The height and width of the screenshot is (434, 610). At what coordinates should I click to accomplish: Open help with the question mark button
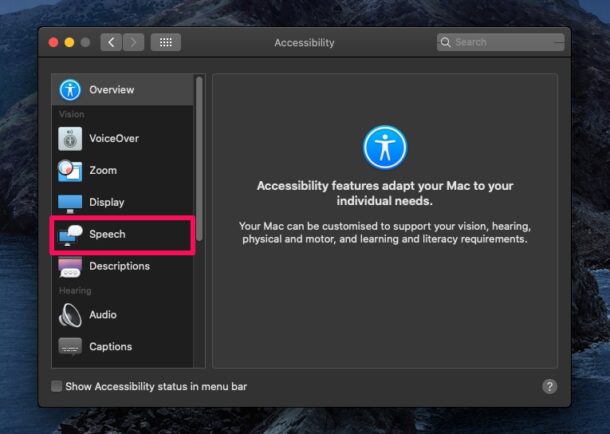[549, 387]
